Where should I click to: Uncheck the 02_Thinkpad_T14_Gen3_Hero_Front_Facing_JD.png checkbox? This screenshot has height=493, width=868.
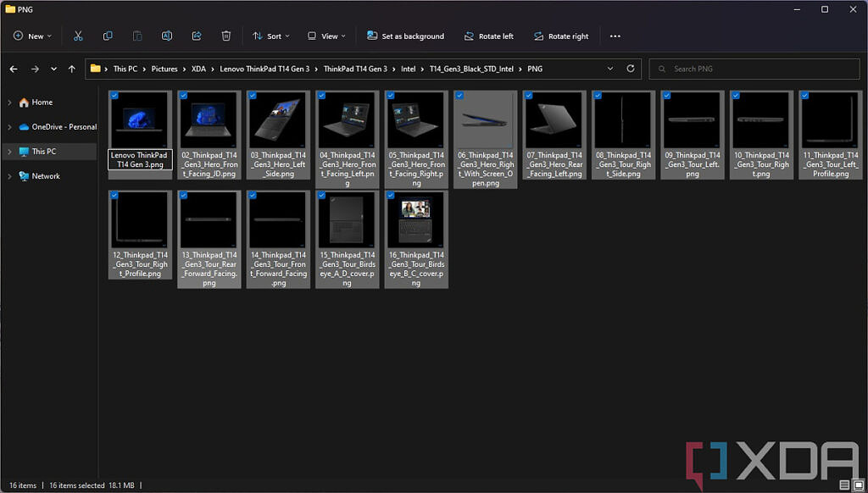tap(184, 96)
